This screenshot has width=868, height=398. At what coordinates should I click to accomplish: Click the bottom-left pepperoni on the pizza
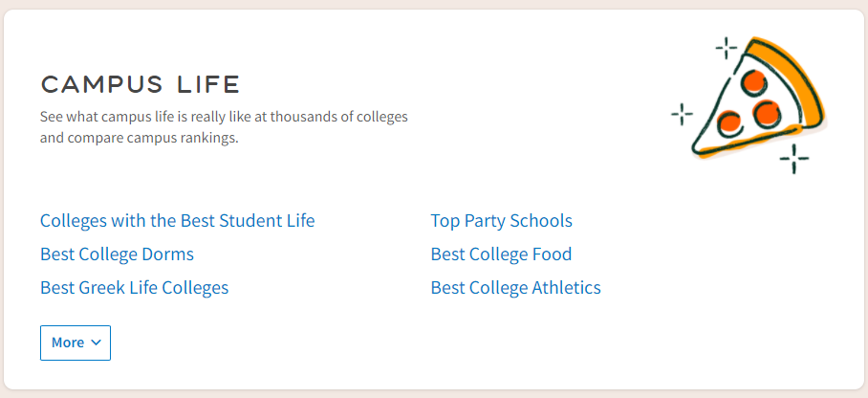pos(729,122)
